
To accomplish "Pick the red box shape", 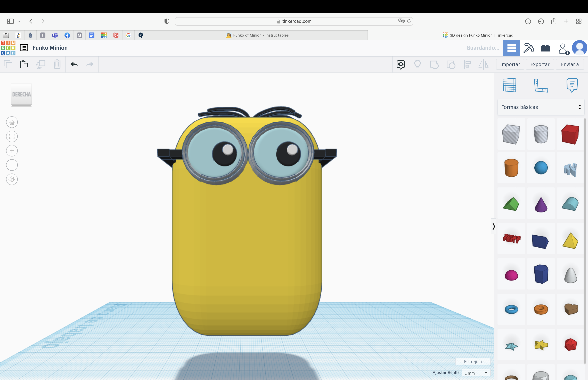I will [570, 135].
